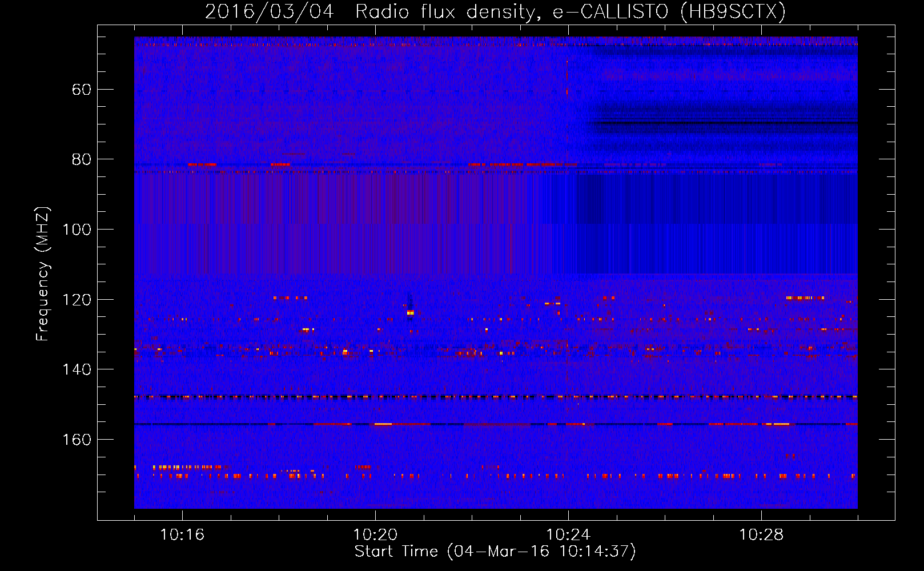Select the 'Frequency (MHZ)' axis label

pos(43,274)
